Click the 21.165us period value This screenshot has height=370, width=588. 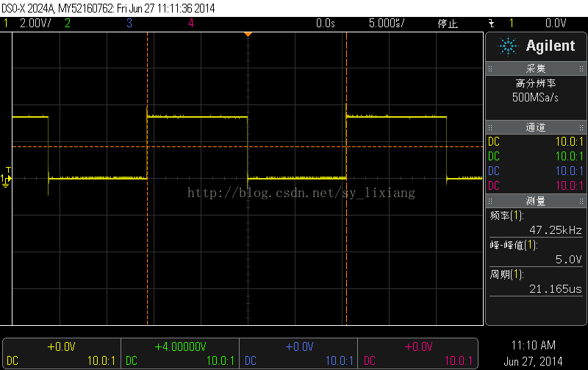[x=556, y=289]
